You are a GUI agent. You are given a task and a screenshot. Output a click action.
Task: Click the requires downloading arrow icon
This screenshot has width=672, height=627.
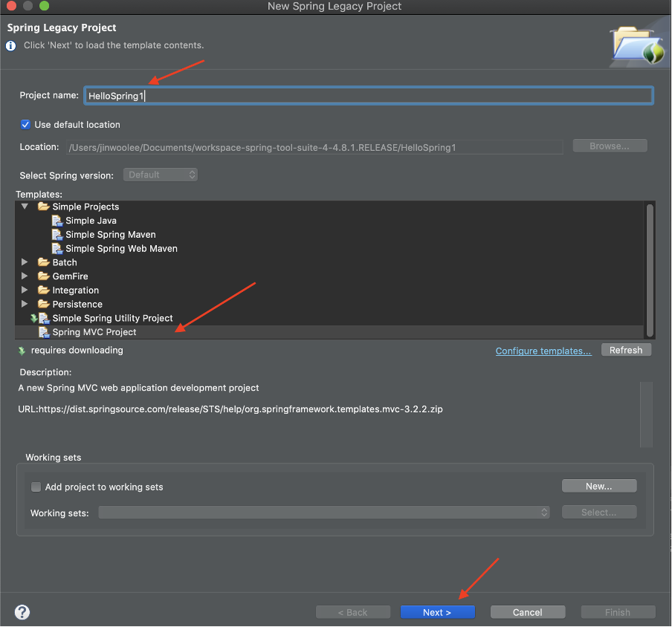[22, 351]
